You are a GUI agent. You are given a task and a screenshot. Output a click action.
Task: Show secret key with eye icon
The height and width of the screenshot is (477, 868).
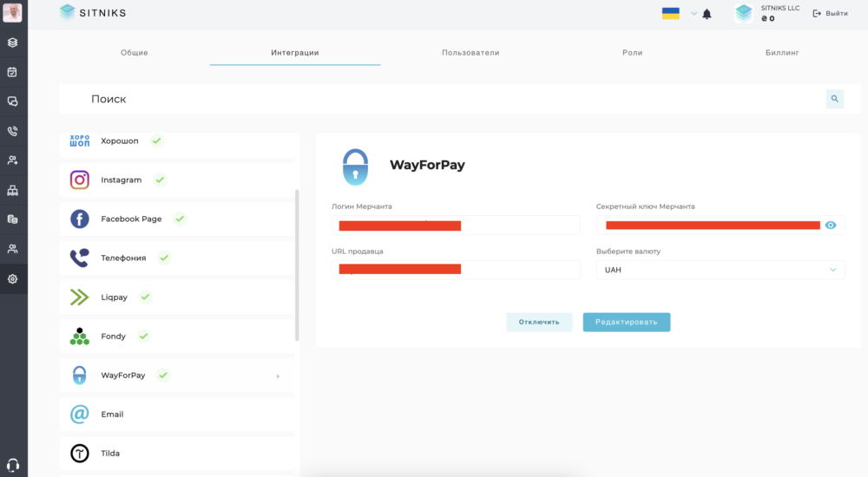tap(831, 225)
